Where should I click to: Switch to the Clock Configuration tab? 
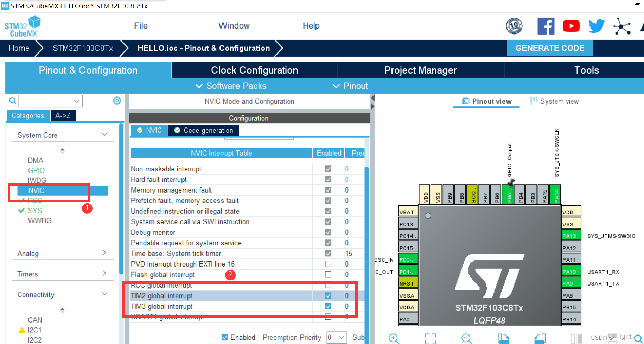254,70
